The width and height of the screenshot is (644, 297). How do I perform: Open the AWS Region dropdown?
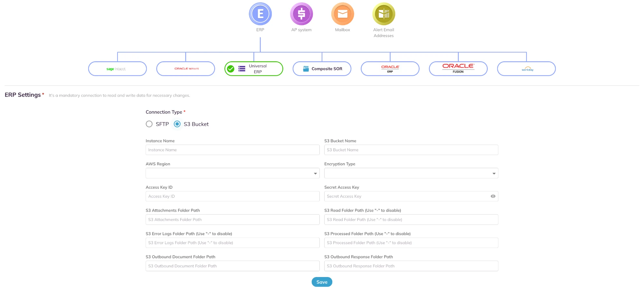point(232,173)
